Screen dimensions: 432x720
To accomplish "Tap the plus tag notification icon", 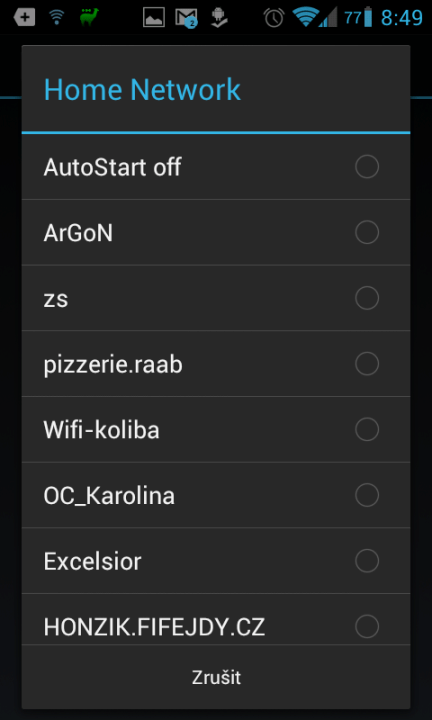I will tap(24, 17).
